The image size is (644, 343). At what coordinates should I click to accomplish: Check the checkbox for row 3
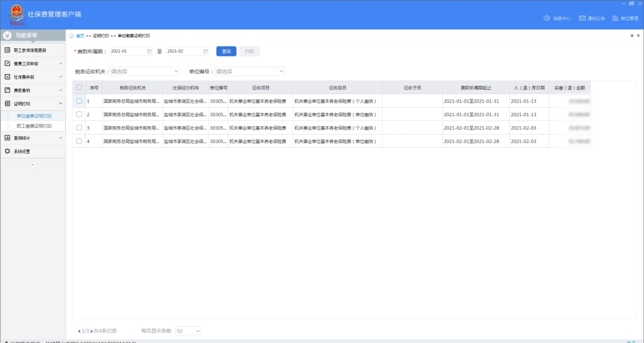[x=79, y=127]
